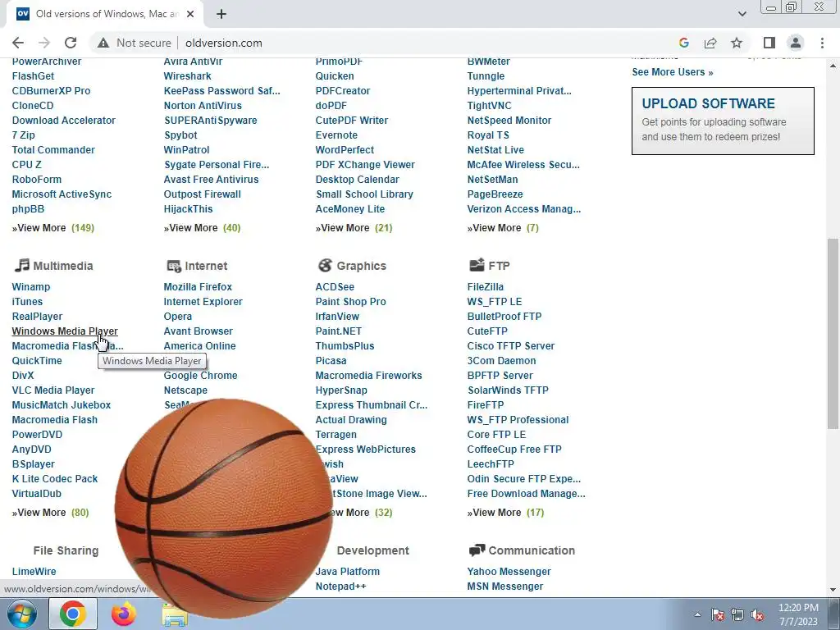Click the Internet category icon
The width and height of the screenshot is (840, 630).
pyautogui.click(x=174, y=266)
